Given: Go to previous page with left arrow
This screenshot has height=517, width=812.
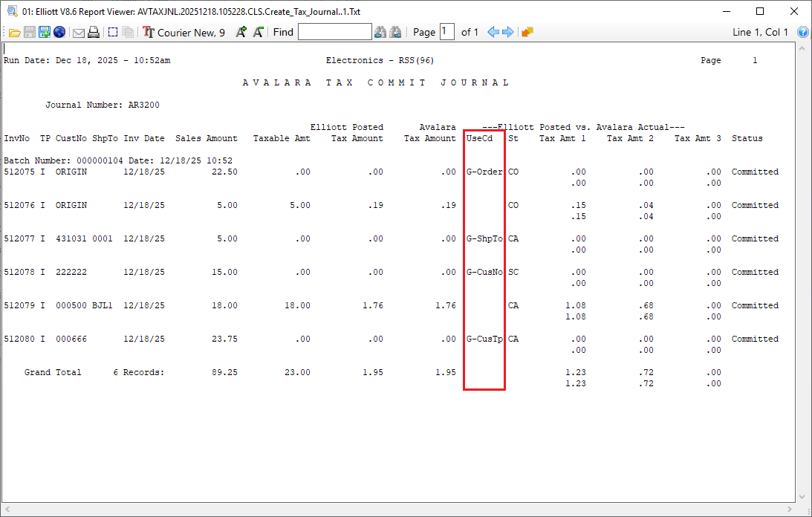Looking at the screenshot, I should point(493,32).
